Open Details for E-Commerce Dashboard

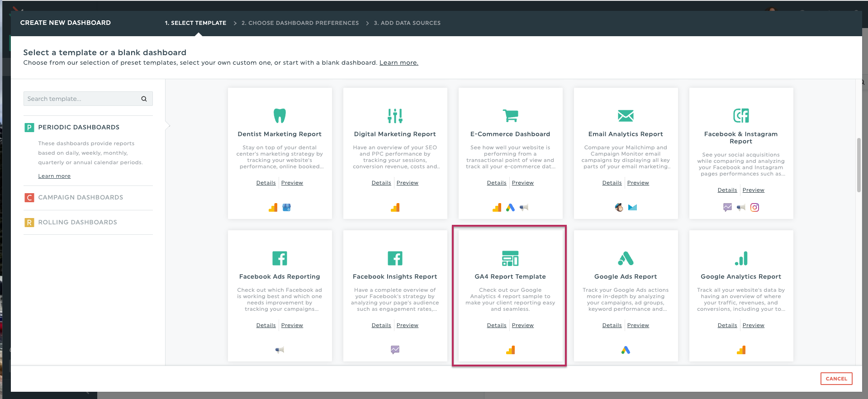(497, 183)
